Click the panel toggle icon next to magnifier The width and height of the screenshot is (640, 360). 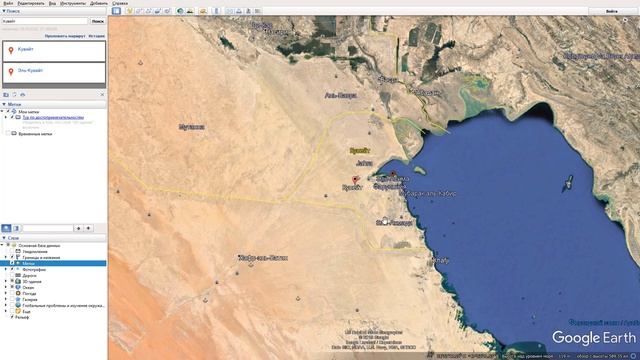click(16, 228)
